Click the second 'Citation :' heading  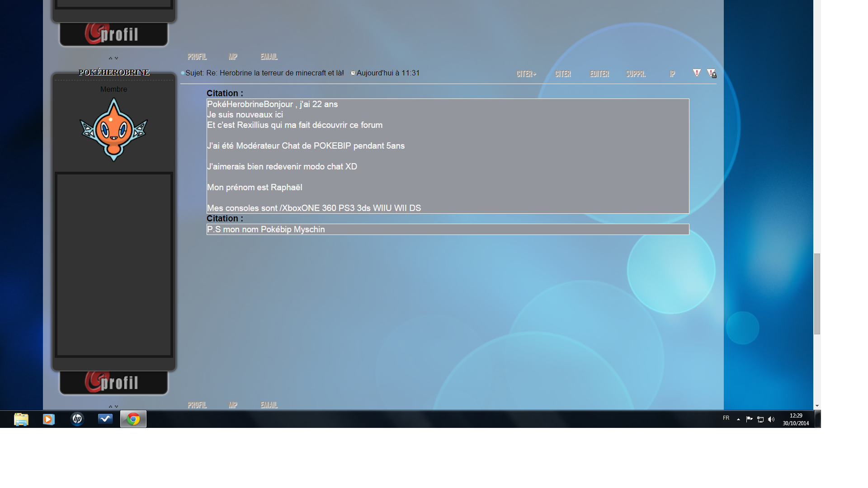coord(225,218)
